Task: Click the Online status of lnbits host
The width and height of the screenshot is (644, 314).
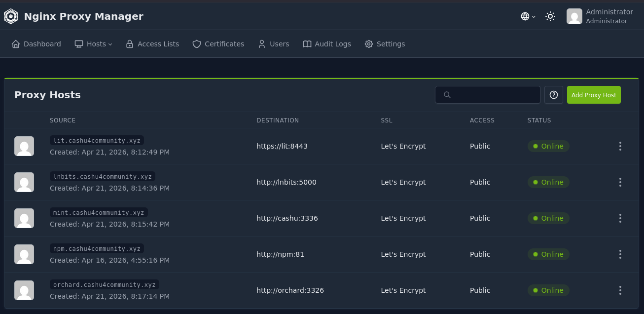Action: click(548, 182)
